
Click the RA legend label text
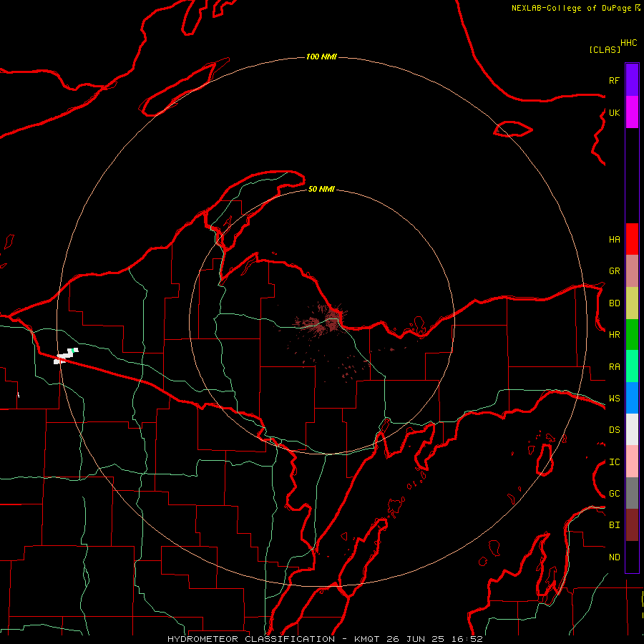[614, 367]
